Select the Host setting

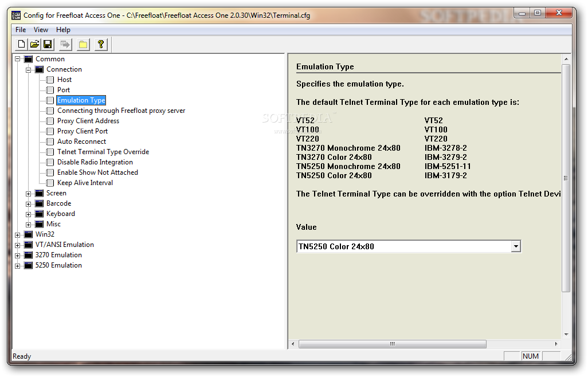pos(64,80)
